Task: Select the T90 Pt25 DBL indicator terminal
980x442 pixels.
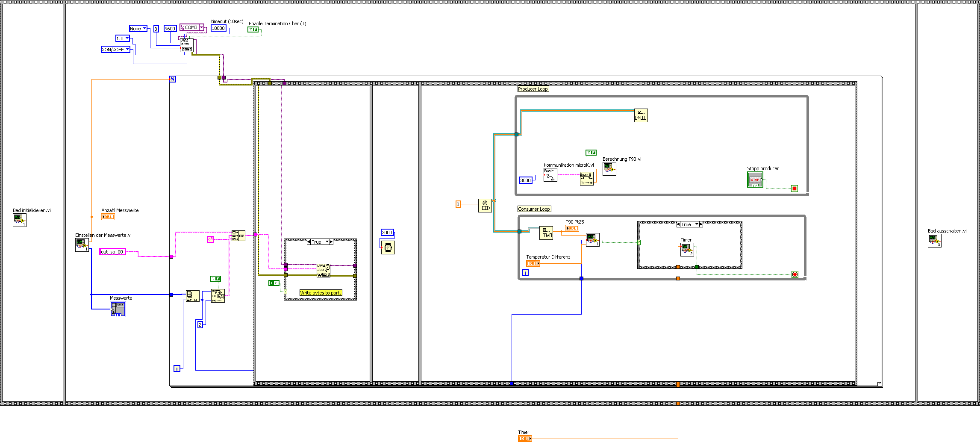Action: coord(572,228)
